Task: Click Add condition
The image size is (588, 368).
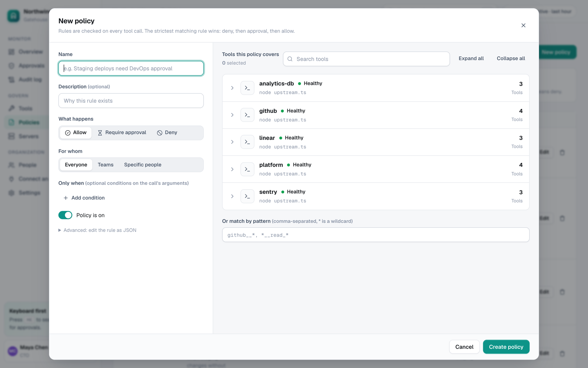Action: (x=84, y=198)
